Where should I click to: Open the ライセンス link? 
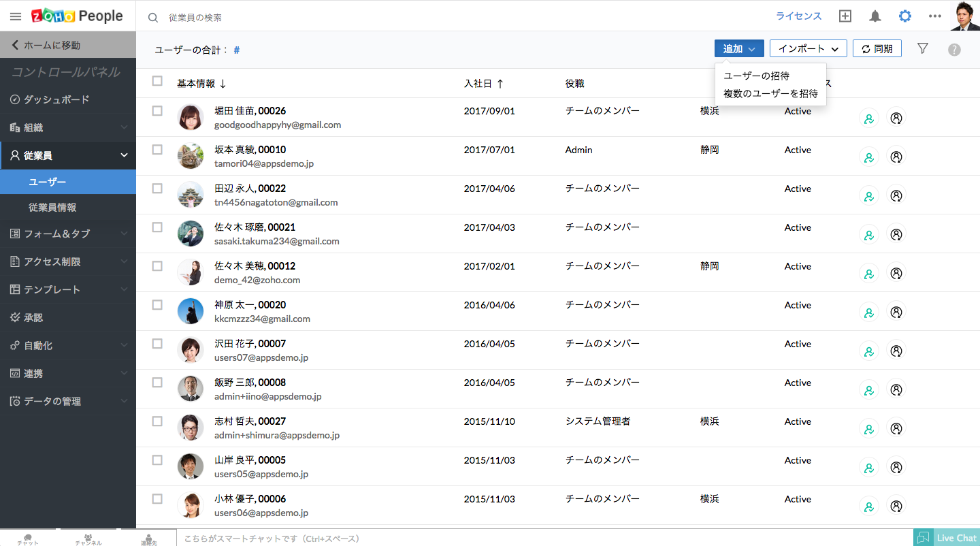[x=798, y=16]
